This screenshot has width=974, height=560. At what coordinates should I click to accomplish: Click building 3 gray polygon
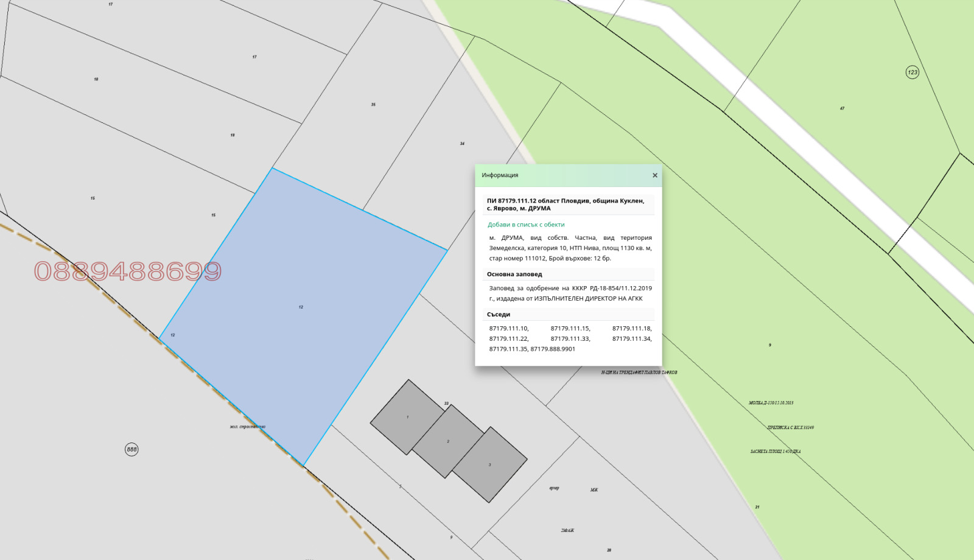click(x=490, y=464)
